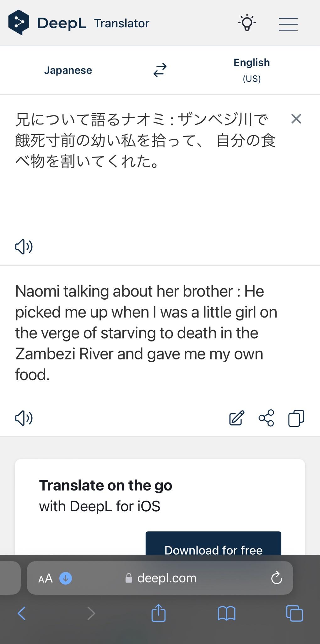This screenshot has width=320, height=644.
Task: Open the hamburger menu
Action: coord(288,24)
